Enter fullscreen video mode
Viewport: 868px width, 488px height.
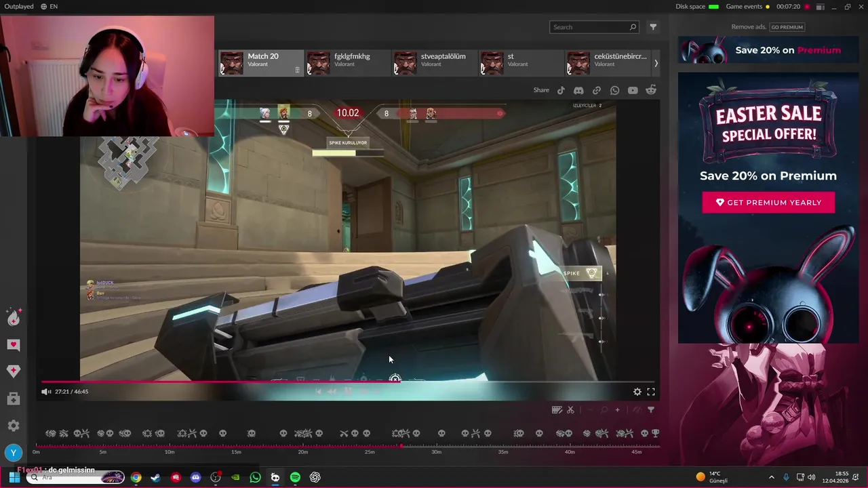[x=651, y=392]
